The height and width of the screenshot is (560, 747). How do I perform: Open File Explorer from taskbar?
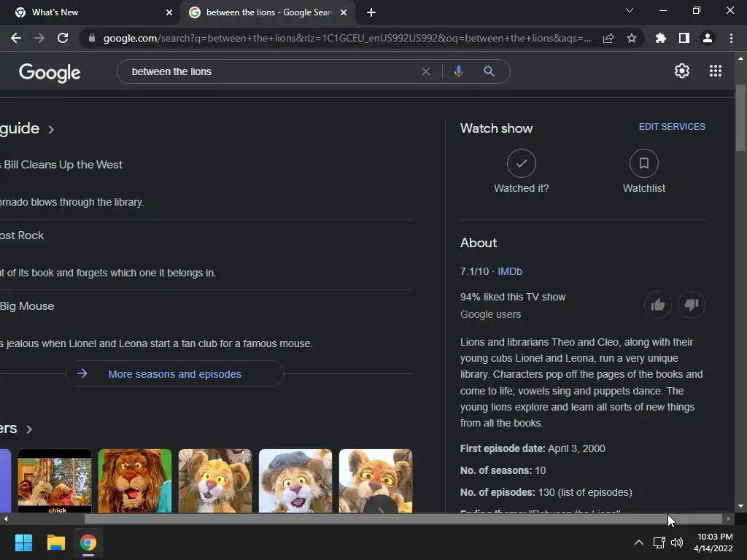click(55, 542)
